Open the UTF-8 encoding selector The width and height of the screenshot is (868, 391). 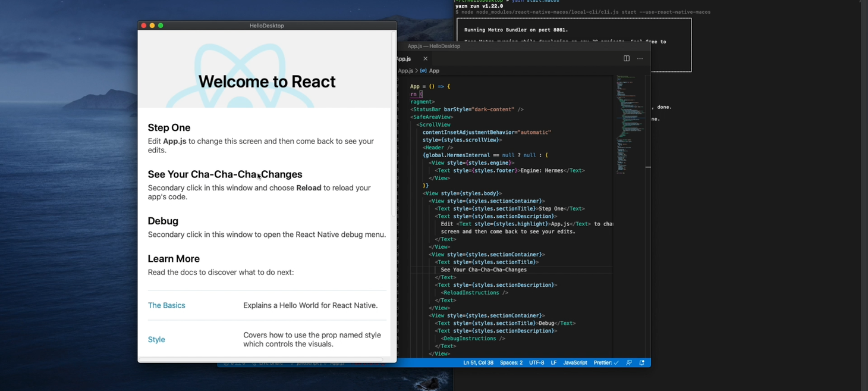(x=536, y=362)
